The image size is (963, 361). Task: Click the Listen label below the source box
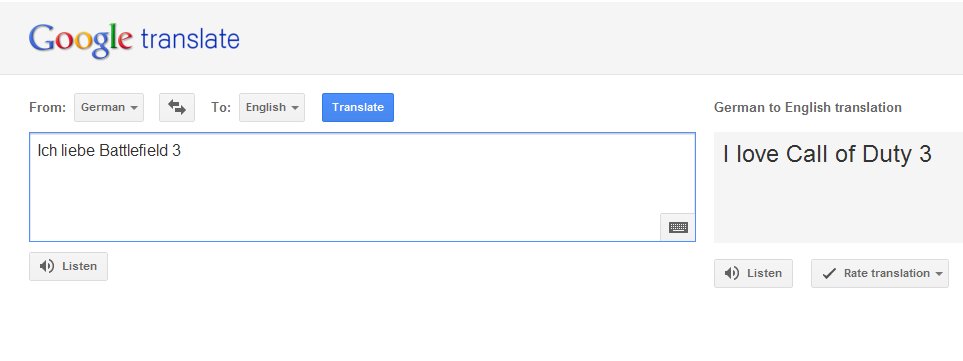tap(79, 266)
